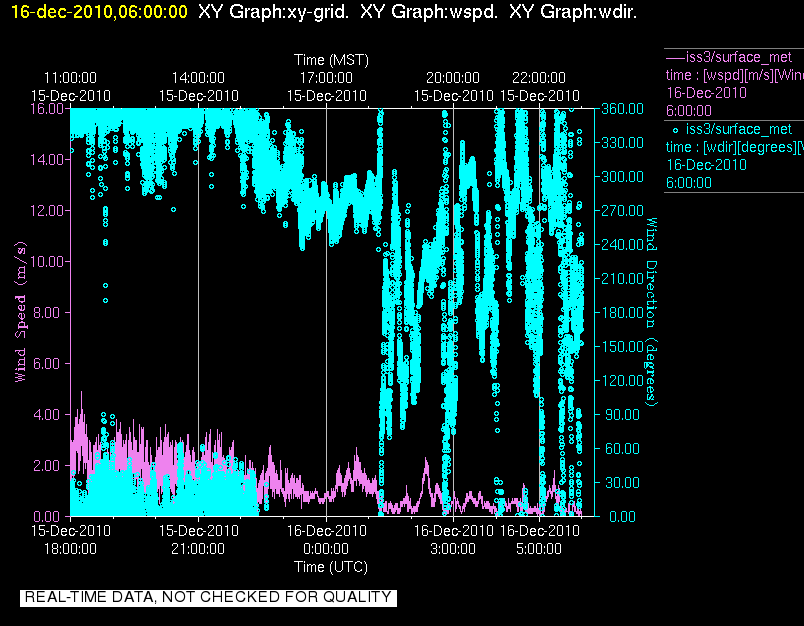Click the 6.00 wind speed tick value
The height and width of the screenshot is (626, 804).
coord(49,364)
